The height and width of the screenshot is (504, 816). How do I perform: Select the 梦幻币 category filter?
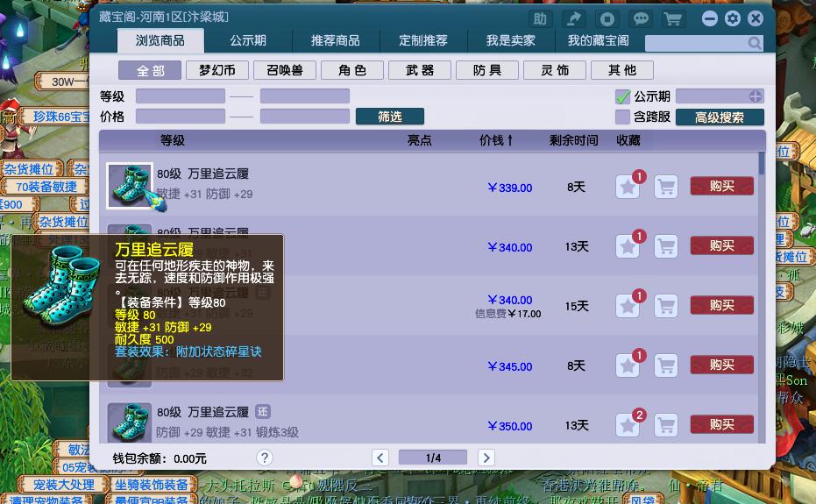coord(217,70)
